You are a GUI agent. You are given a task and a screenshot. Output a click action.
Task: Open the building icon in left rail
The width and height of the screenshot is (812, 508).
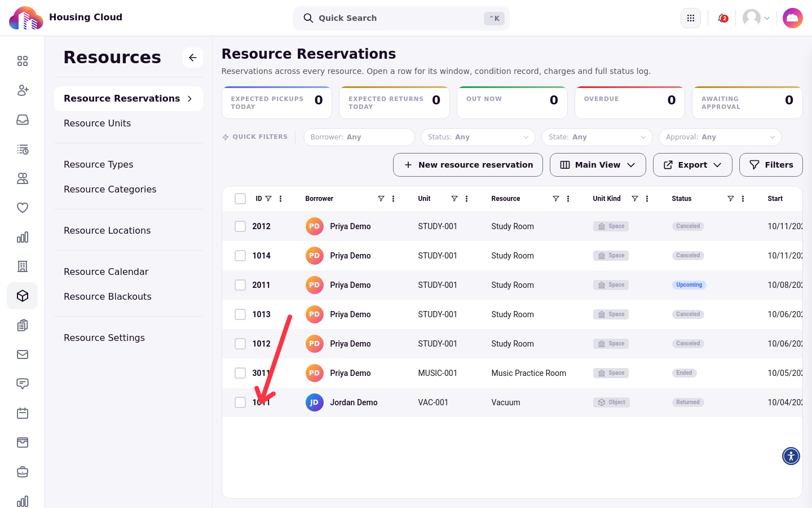23,266
